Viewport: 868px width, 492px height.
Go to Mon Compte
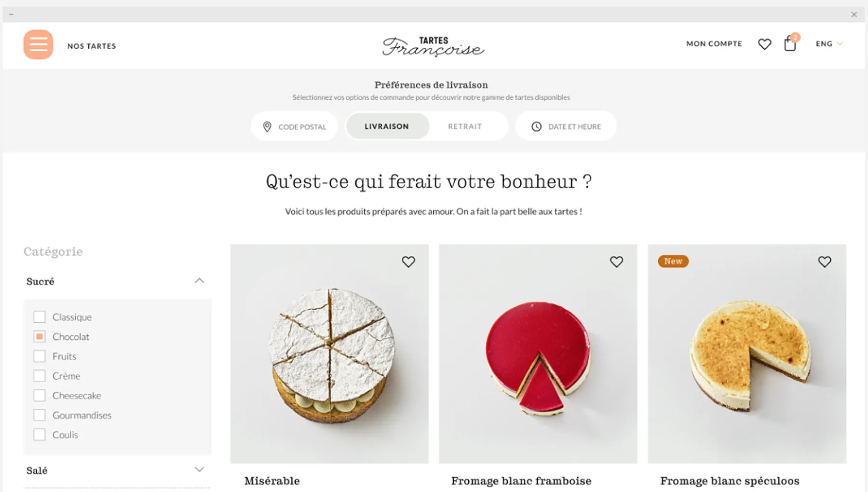click(x=714, y=44)
